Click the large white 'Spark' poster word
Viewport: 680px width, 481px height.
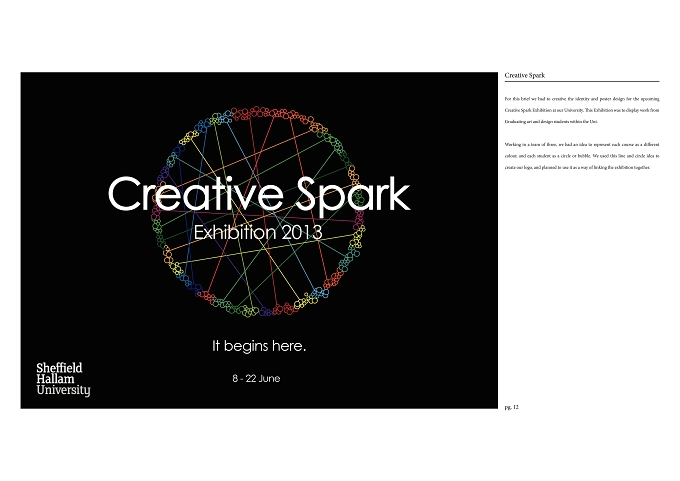click(x=353, y=195)
